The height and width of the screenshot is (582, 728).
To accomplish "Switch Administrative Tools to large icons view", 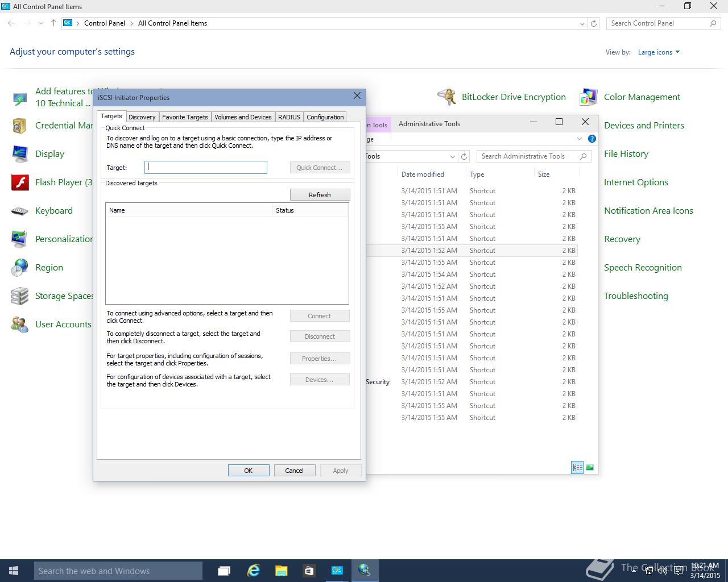I will pyautogui.click(x=590, y=468).
